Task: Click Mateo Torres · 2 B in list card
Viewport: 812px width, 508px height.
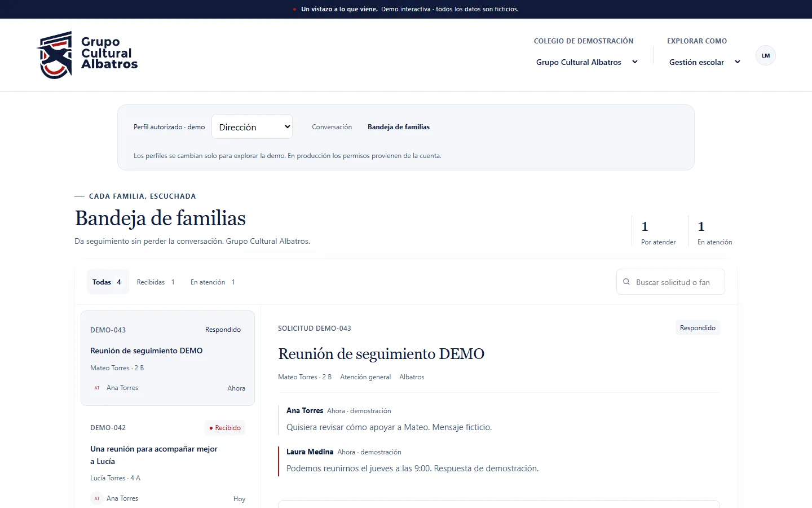Action: coord(117,368)
